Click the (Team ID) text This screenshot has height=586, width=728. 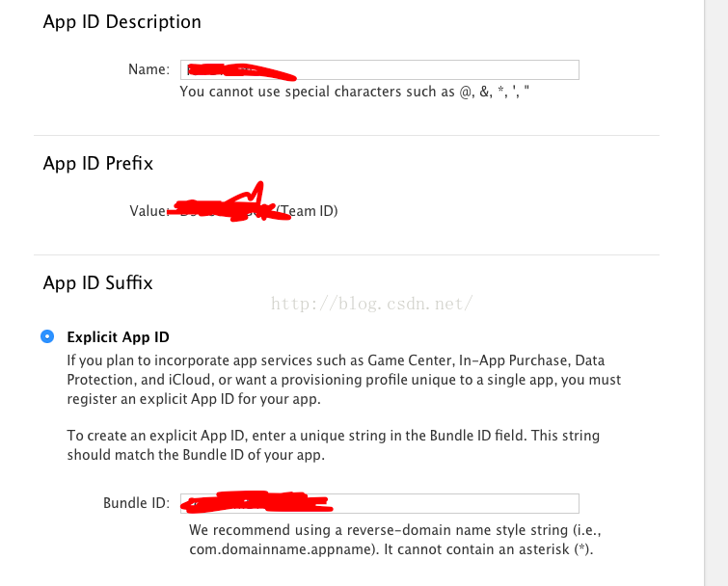coord(309,211)
